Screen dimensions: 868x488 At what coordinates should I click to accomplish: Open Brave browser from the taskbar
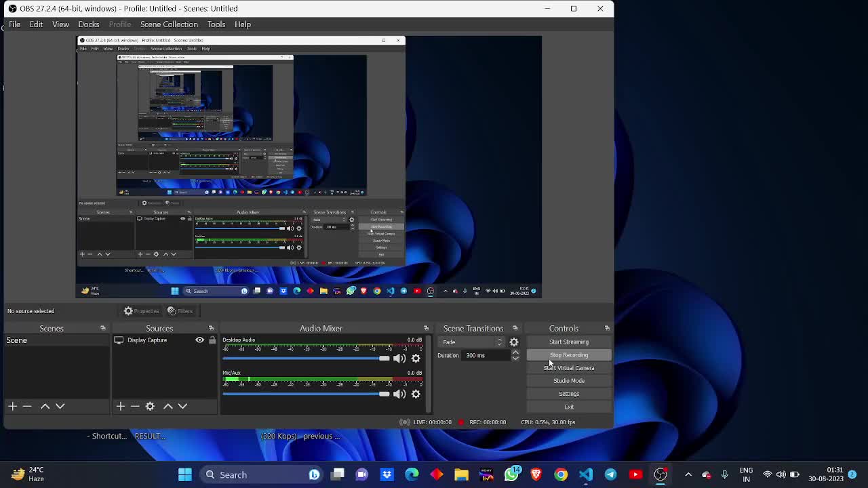pos(536,474)
